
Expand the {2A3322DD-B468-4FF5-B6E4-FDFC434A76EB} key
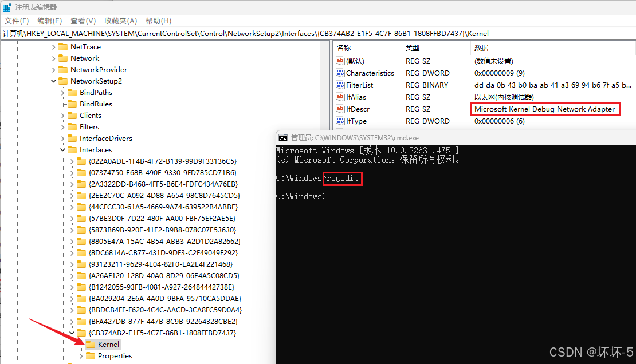pos(72,184)
